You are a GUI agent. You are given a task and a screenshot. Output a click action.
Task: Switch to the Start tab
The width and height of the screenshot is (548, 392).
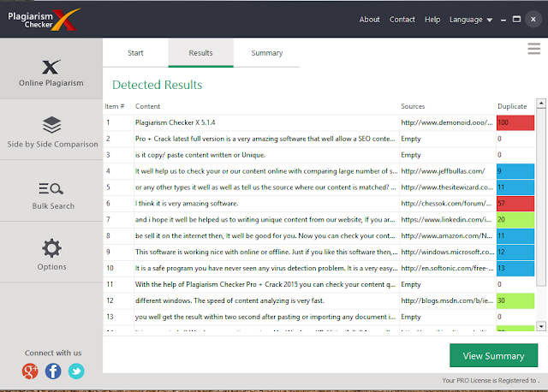pyautogui.click(x=135, y=53)
